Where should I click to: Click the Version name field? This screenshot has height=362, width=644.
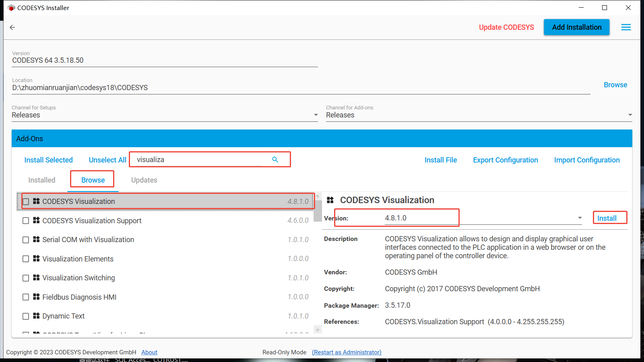pyautogui.click(x=165, y=60)
